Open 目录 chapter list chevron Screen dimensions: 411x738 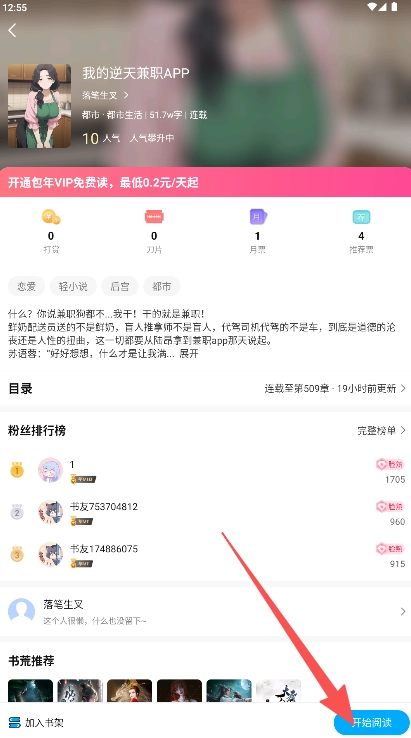click(403, 388)
